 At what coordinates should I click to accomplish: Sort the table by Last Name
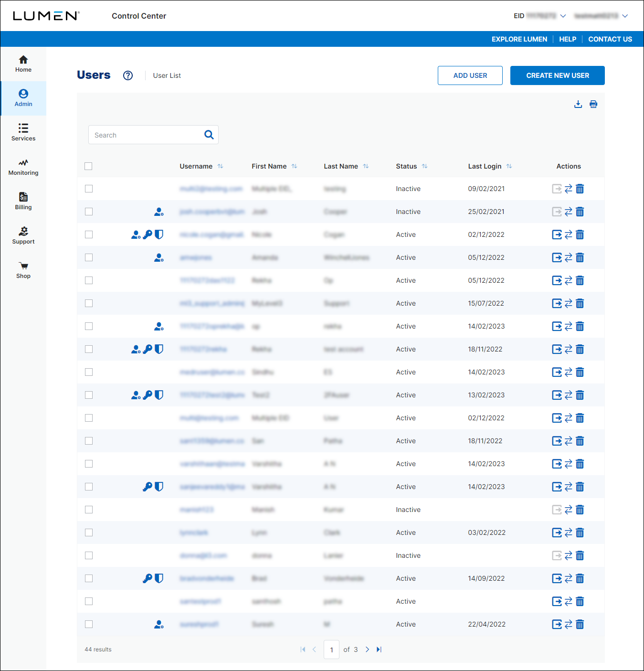pos(366,166)
